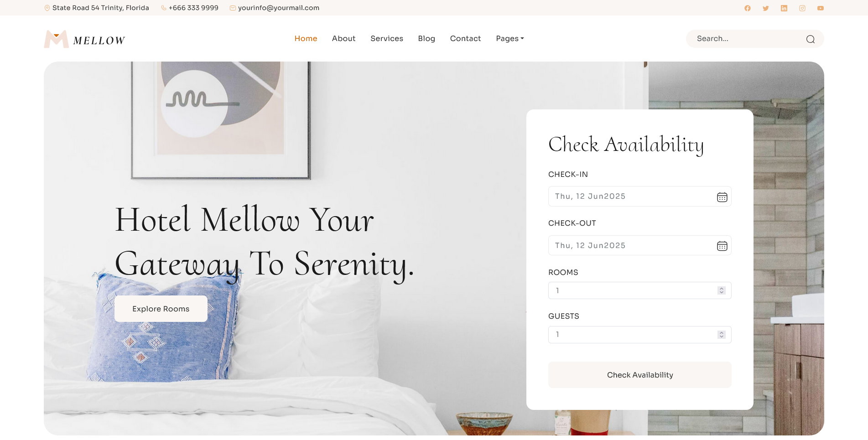This screenshot has width=868, height=440.
Task: Click the yourinfo@yourmail.com email link
Action: point(278,8)
